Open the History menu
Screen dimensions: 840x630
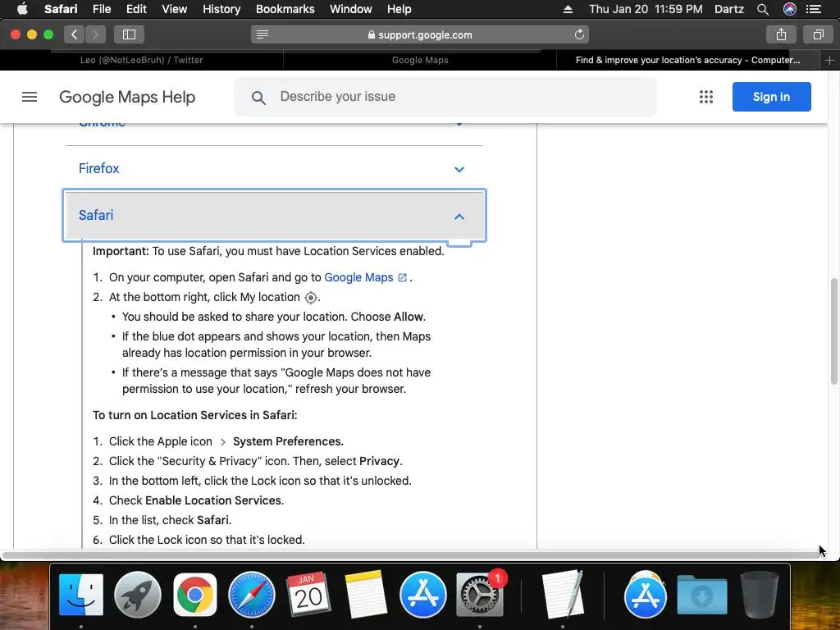tap(221, 9)
